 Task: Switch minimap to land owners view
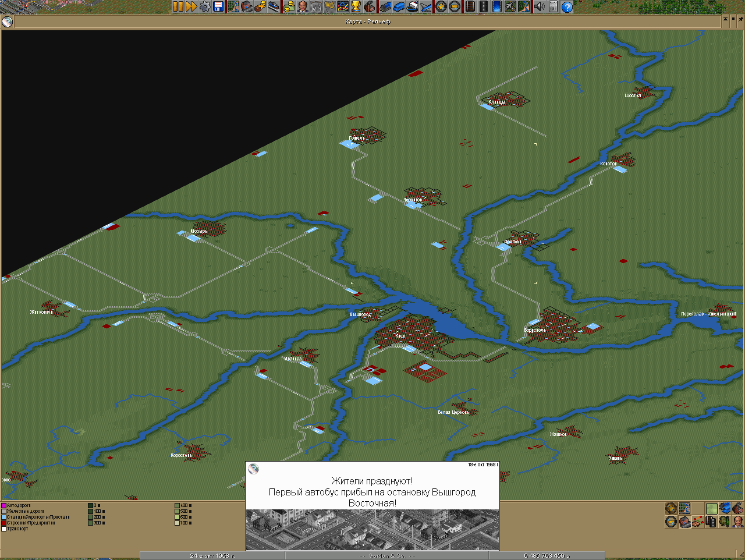pyautogui.click(x=737, y=521)
